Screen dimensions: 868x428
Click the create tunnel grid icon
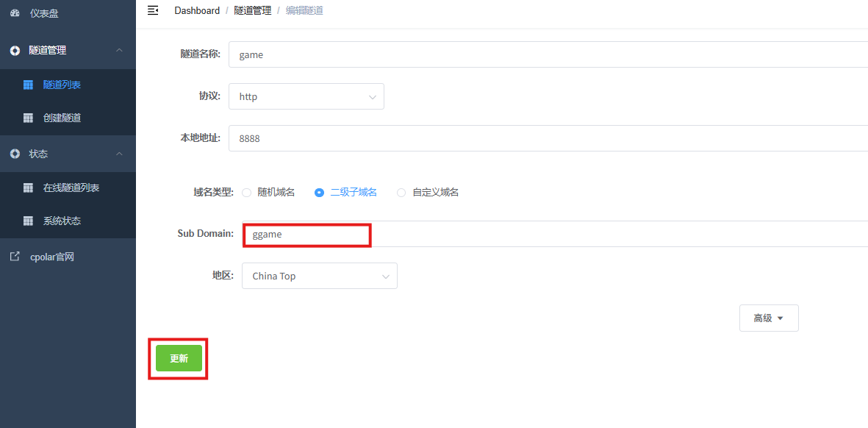[x=28, y=118]
